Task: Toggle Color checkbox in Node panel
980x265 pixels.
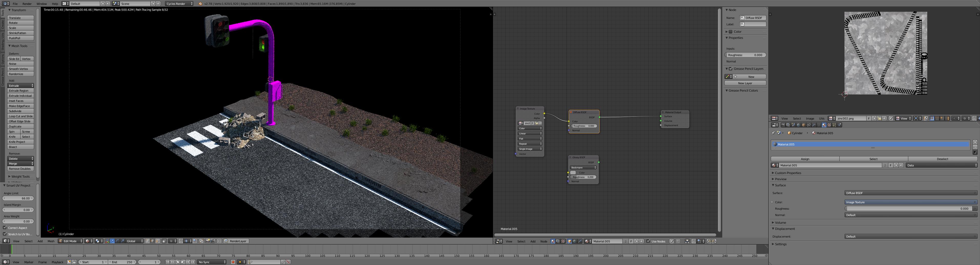Action: [x=731, y=31]
